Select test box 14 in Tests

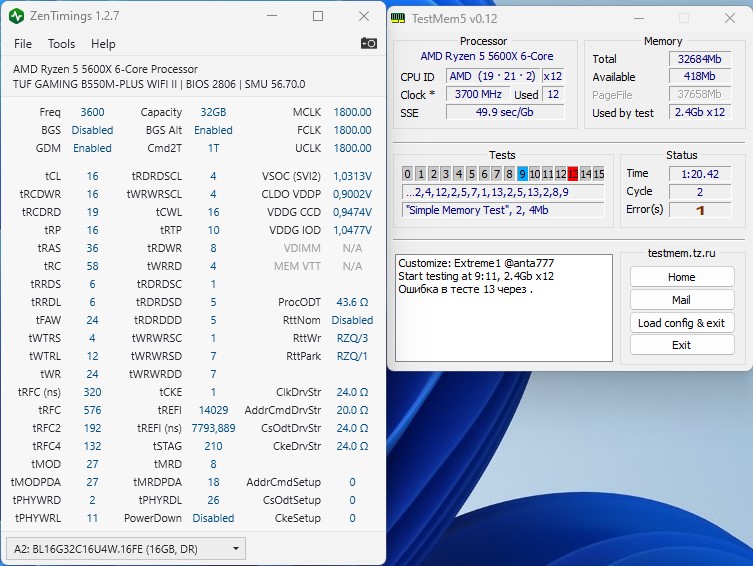tap(586, 174)
